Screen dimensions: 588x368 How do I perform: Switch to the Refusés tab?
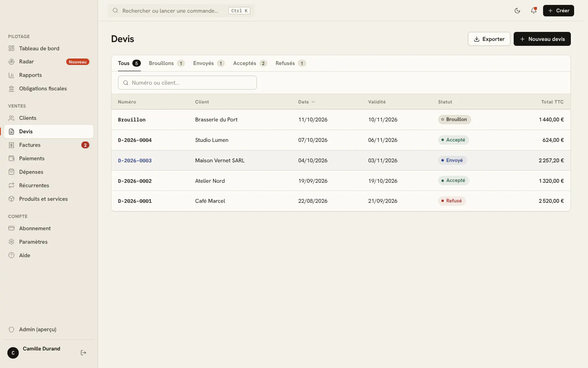(x=290, y=63)
